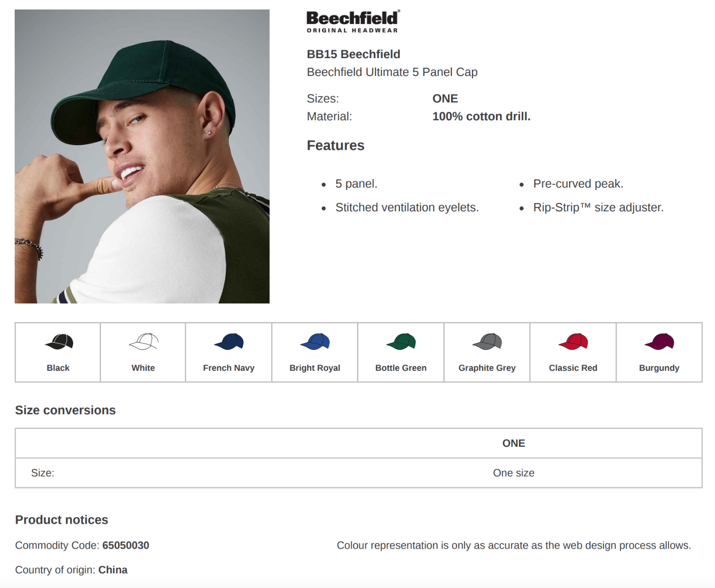Choose the Graphite Grey cap icon
The width and height of the screenshot is (715, 588).
pyautogui.click(x=487, y=342)
